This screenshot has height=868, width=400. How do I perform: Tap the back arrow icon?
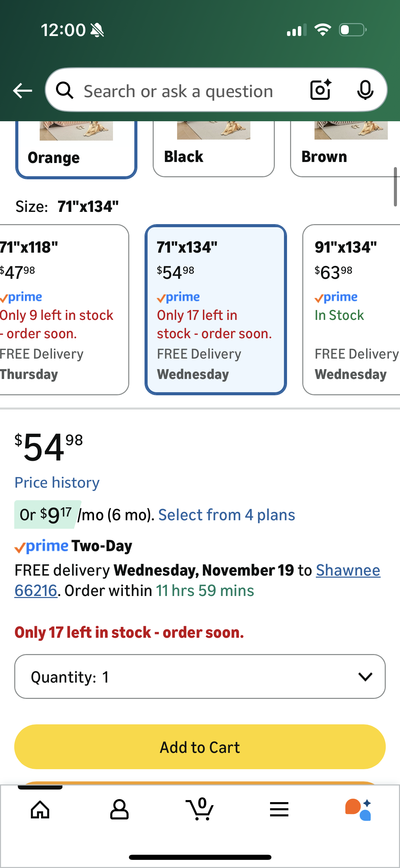coord(22,91)
